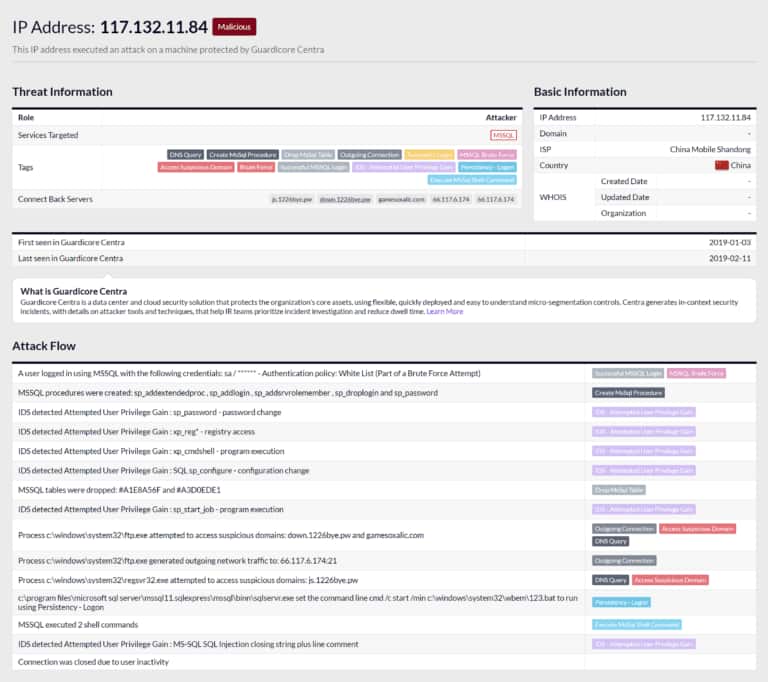Click Execute MsSql Shell Command tag in Attack Flow

pyautogui.click(x=636, y=624)
